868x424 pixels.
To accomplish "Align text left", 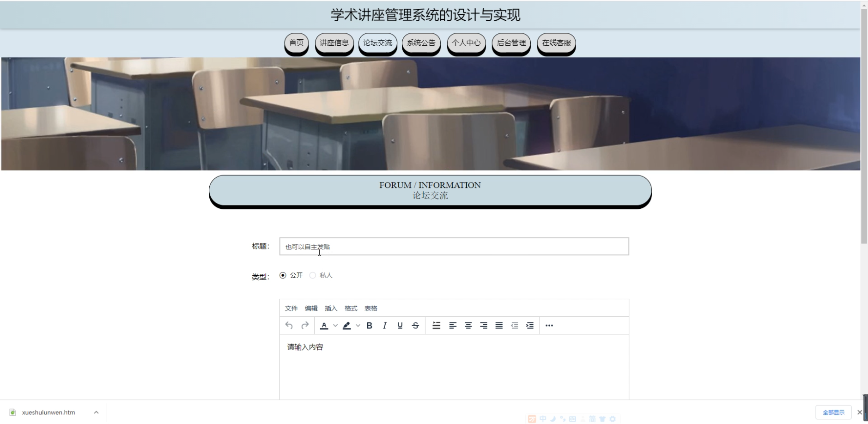I will coord(453,326).
